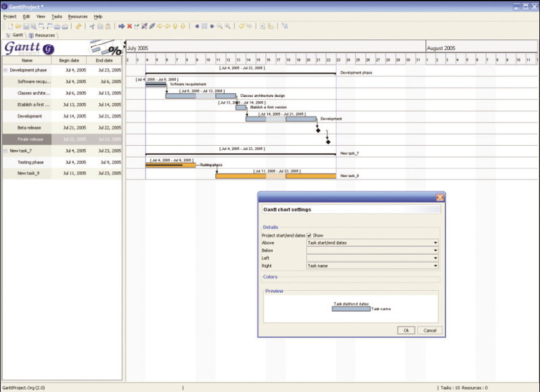This screenshot has height=392, width=540.
Task: Click the Copy toolbar icon
Action: tap(100, 26)
